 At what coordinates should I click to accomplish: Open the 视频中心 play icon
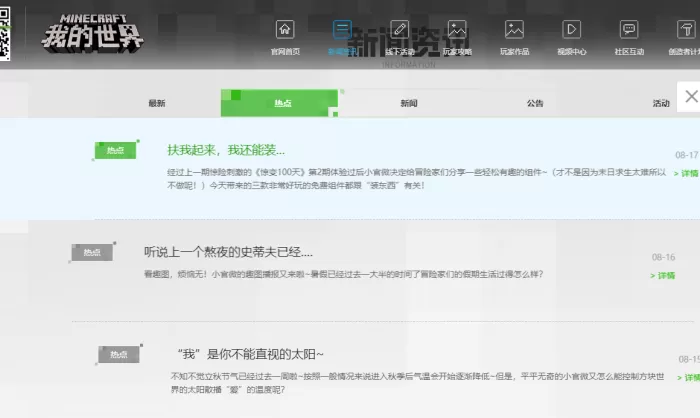pos(571,29)
